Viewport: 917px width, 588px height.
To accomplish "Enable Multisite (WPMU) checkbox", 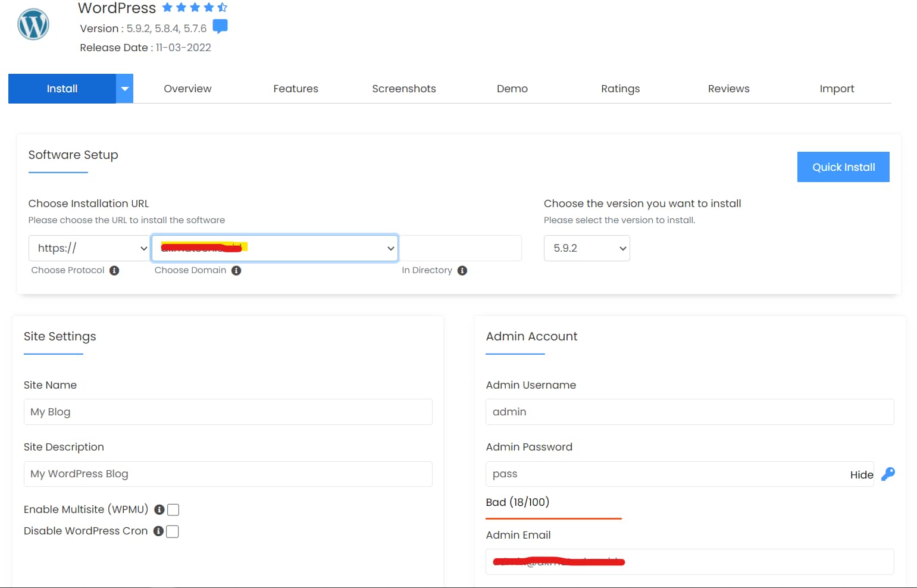I will coord(173,509).
